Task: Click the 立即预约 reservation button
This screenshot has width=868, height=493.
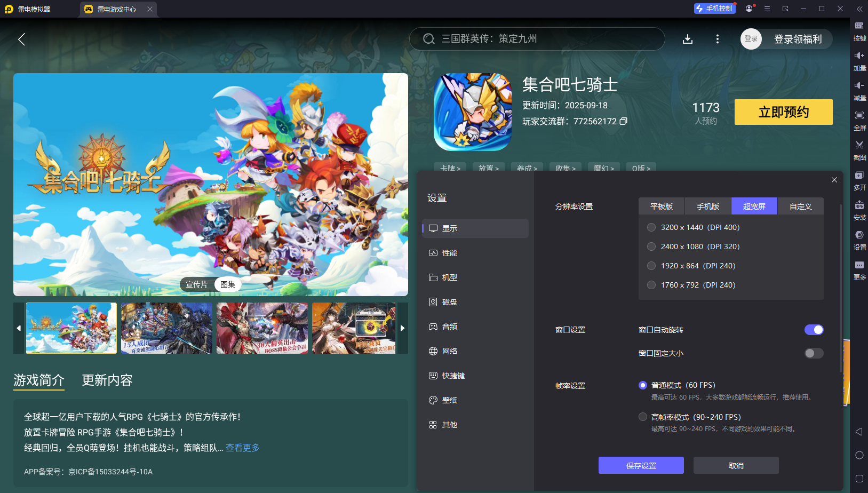Action: pyautogui.click(x=783, y=112)
